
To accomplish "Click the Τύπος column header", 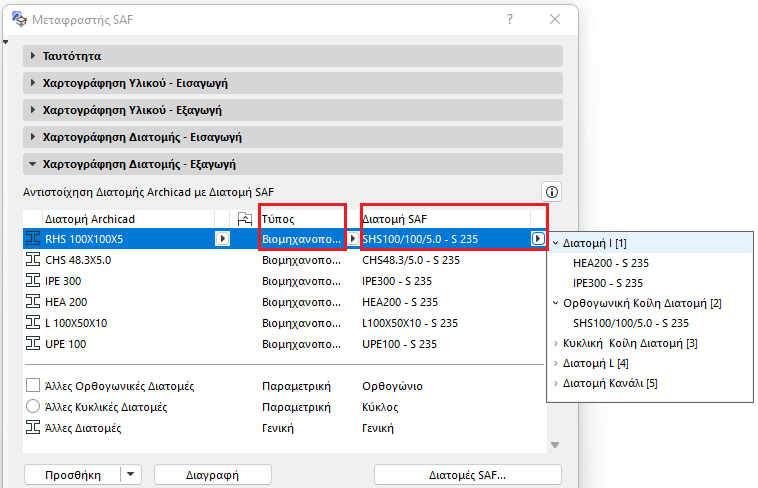I will pos(305,219).
